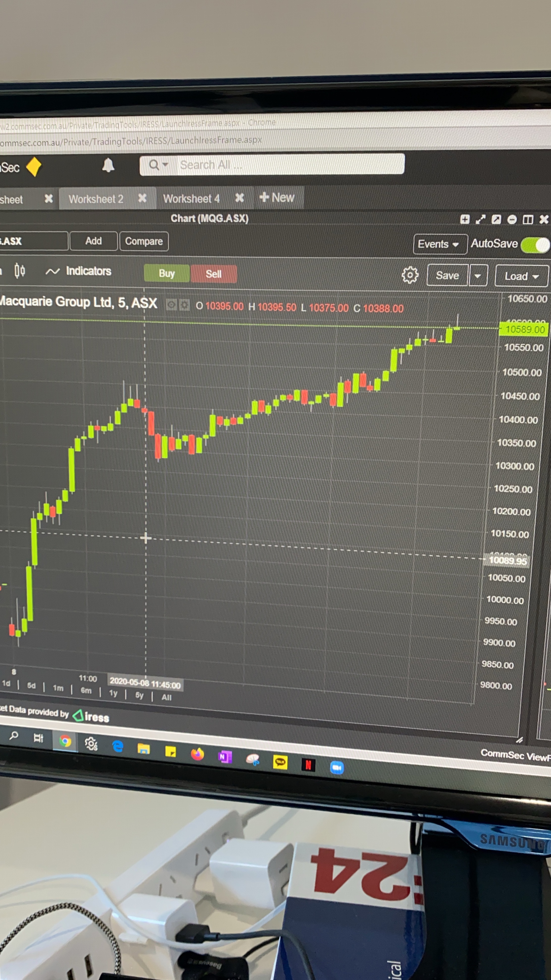The width and height of the screenshot is (551, 980).
Task: Open series settings gear beside Macquarie title
Action: click(x=184, y=305)
